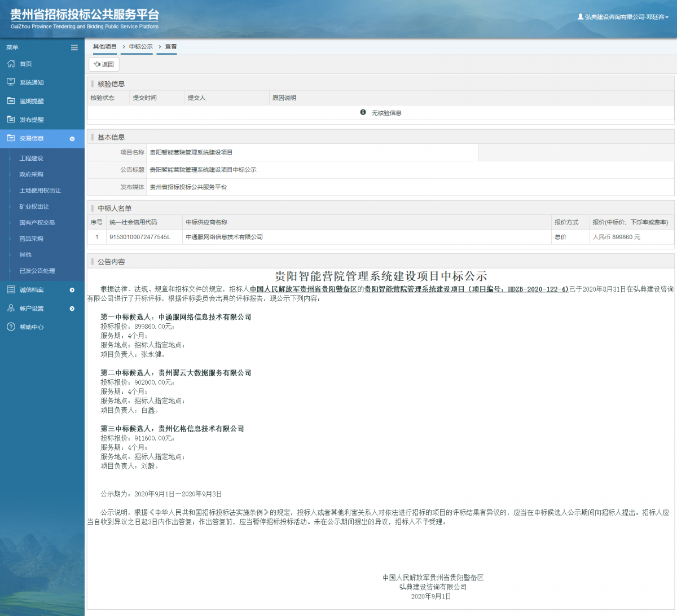
Task: Expand the 诚信档案 arrow
Action: point(72,290)
